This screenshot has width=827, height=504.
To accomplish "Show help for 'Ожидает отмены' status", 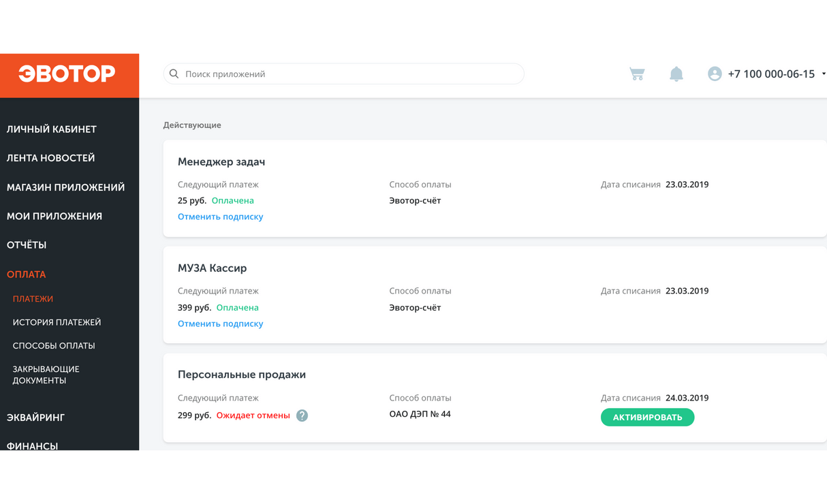I will click(302, 415).
